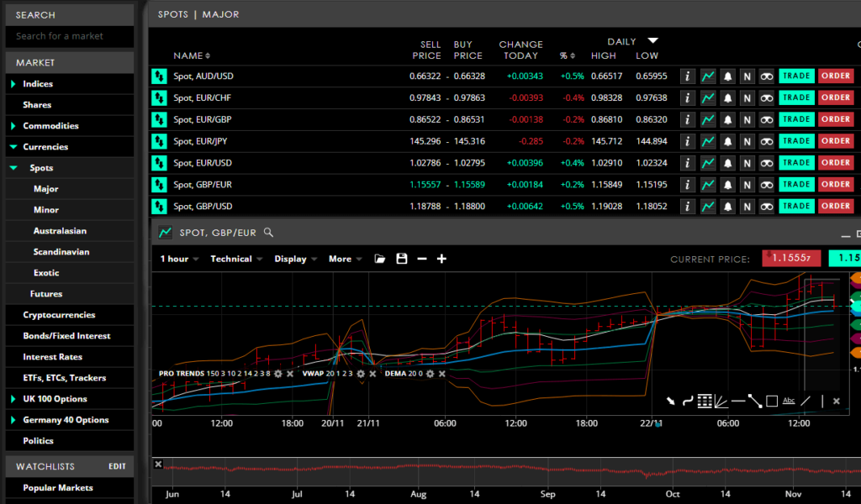Set price alert for Spot EUR/GBP
The height and width of the screenshot is (504, 861).
727,119
